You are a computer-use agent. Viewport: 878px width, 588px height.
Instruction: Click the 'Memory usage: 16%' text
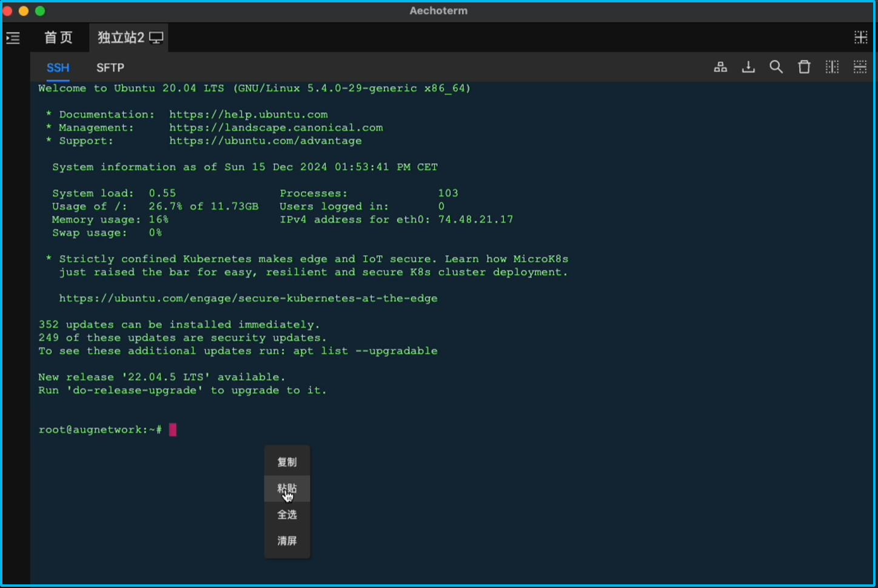110,219
